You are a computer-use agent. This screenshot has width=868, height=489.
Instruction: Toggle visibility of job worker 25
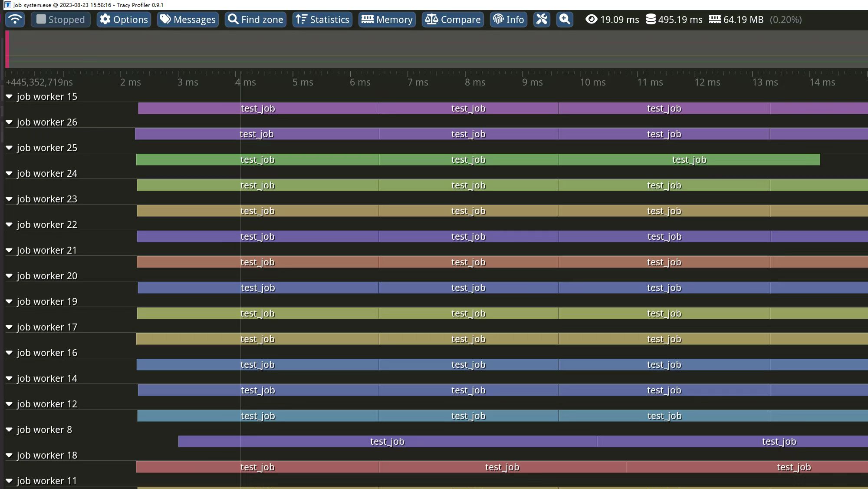pyautogui.click(x=9, y=147)
